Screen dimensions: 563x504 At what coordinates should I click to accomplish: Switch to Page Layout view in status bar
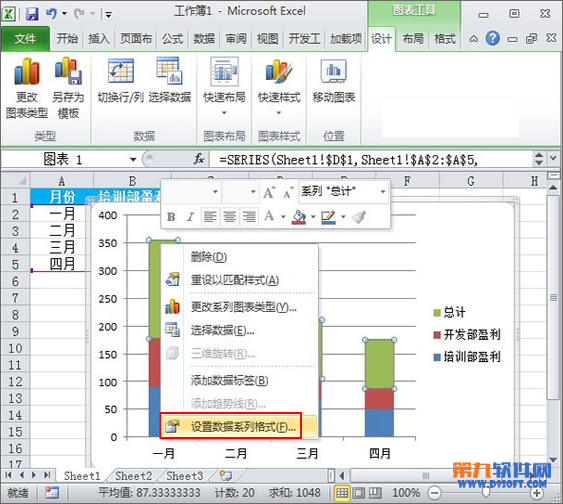(x=359, y=493)
